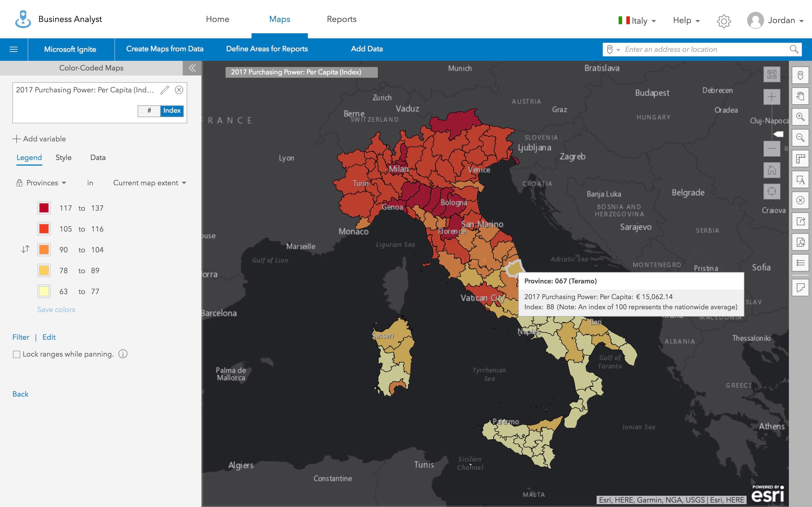Open the basemap gallery icon above the zoom controls
812x507 pixels.
[x=772, y=74]
